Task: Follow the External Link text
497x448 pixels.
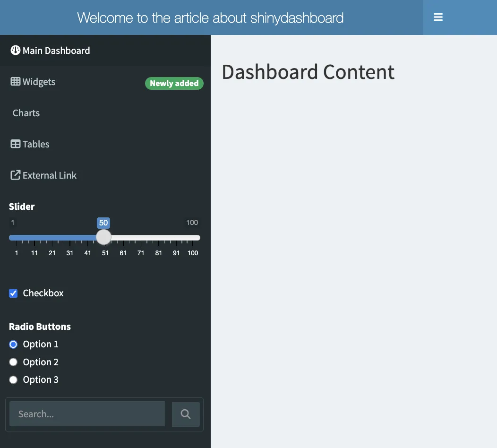Action: click(x=50, y=175)
